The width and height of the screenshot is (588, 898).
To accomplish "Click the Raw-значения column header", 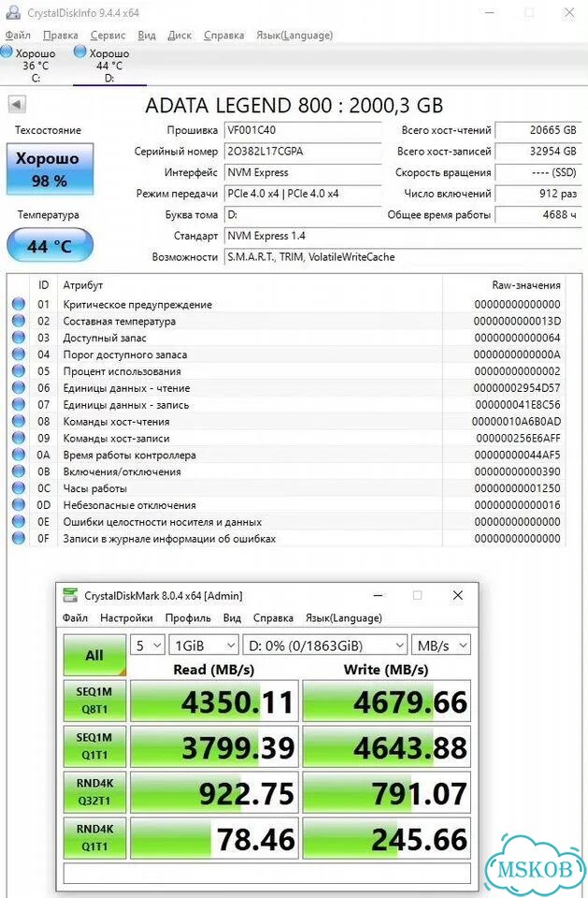I will point(526,284).
